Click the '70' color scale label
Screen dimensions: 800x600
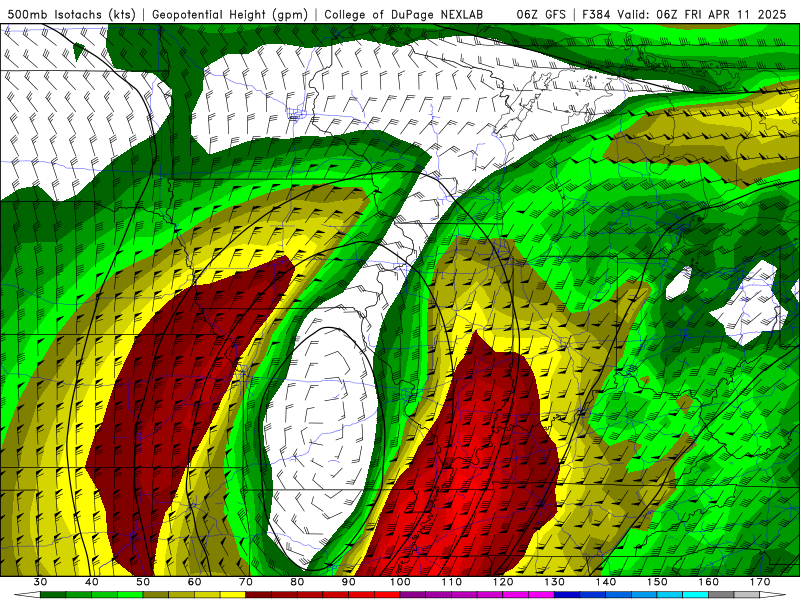pyautogui.click(x=246, y=582)
